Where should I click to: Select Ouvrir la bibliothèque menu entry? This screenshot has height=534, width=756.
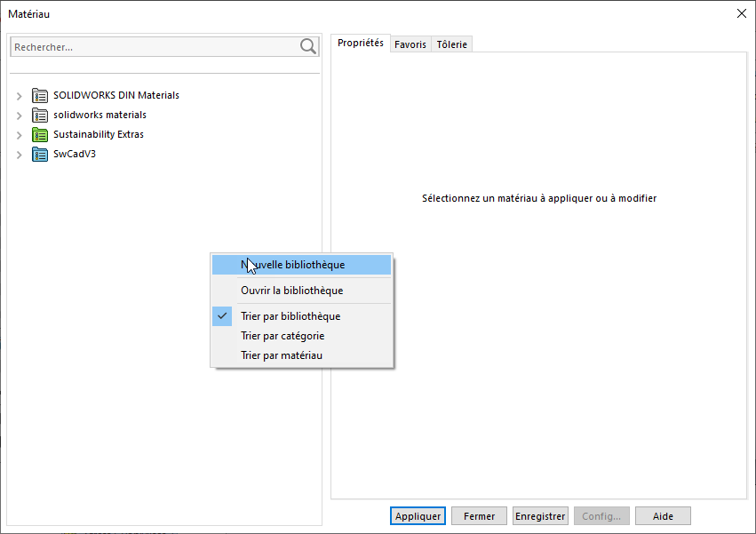(291, 291)
